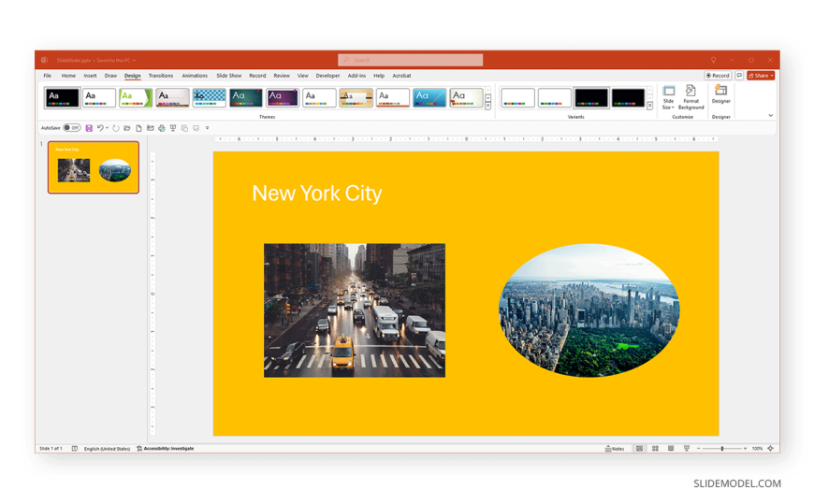Toggle the Notes pane
Image resolution: width=814 pixels, height=504 pixels.
pos(615,449)
